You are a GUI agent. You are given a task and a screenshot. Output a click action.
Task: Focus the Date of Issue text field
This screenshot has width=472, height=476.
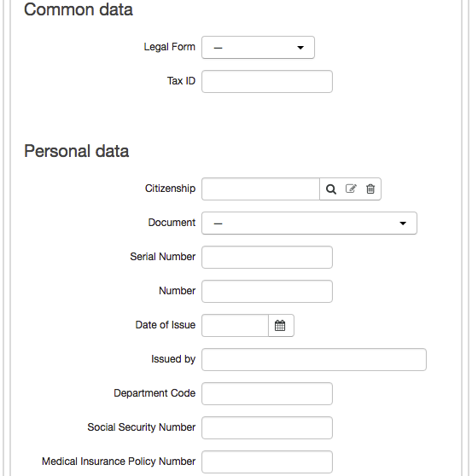(x=235, y=325)
